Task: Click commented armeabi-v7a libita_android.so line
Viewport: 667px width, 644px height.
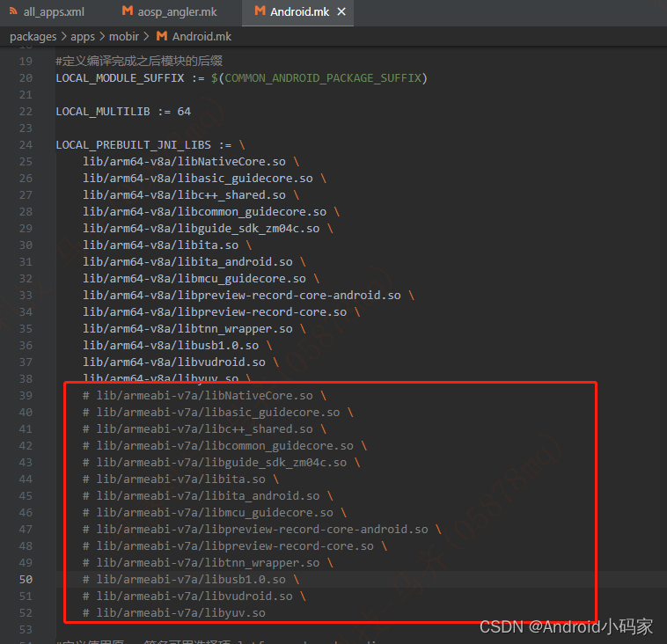Action: pos(208,495)
